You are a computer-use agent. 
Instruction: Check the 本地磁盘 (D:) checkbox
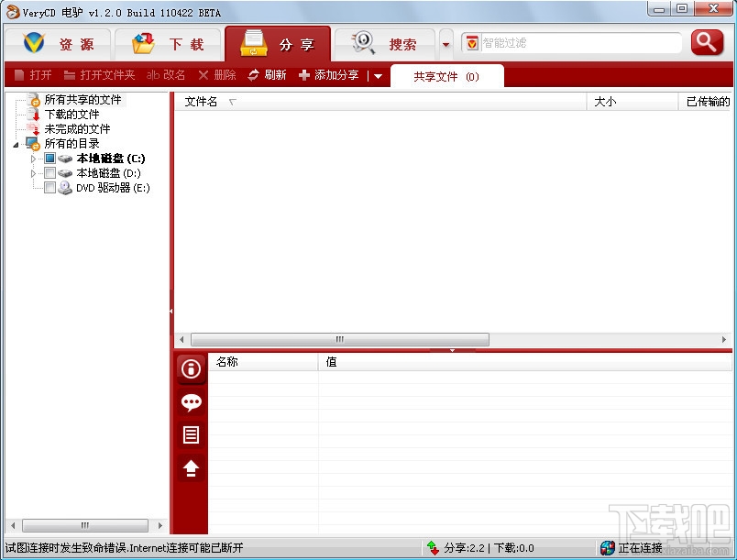[49, 172]
